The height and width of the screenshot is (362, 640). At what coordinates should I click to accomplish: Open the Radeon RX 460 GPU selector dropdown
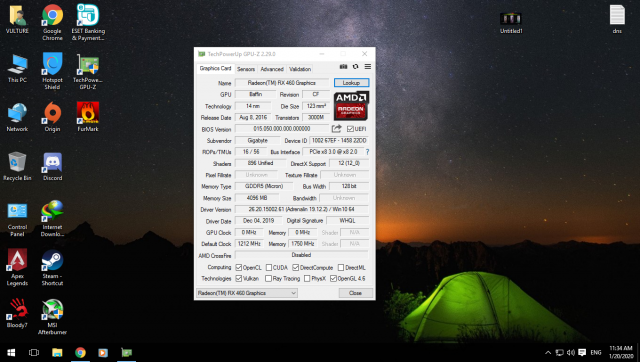[x=247, y=293]
